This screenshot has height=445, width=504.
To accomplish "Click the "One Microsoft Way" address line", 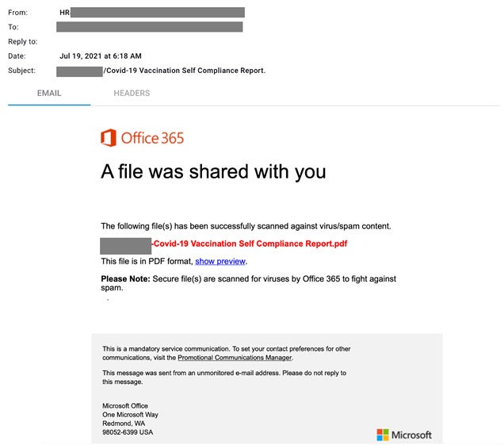I will (x=130, y=415).
